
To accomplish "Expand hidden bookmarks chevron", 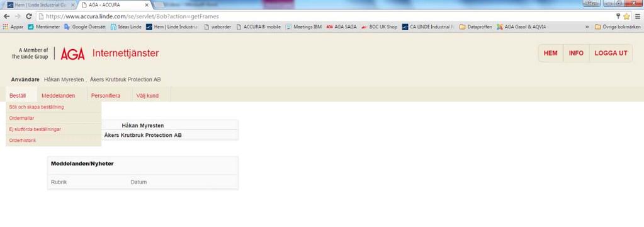I will pyautogui.click(x=587, y=27).
